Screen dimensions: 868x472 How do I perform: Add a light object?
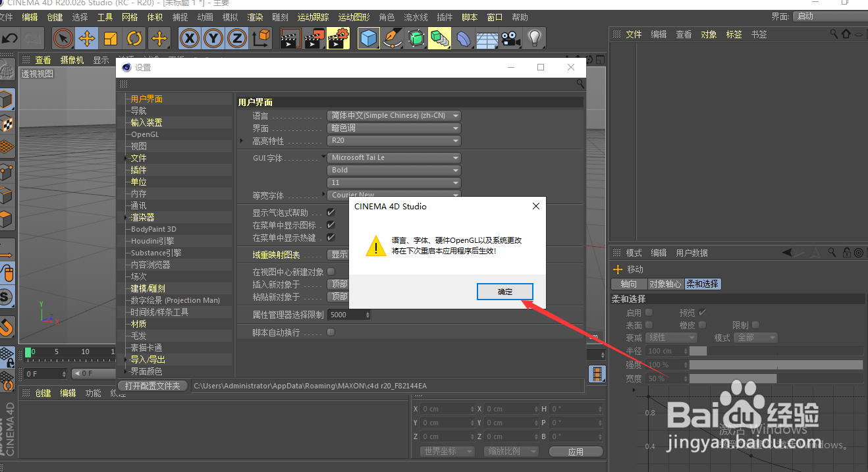click(534, 39)
